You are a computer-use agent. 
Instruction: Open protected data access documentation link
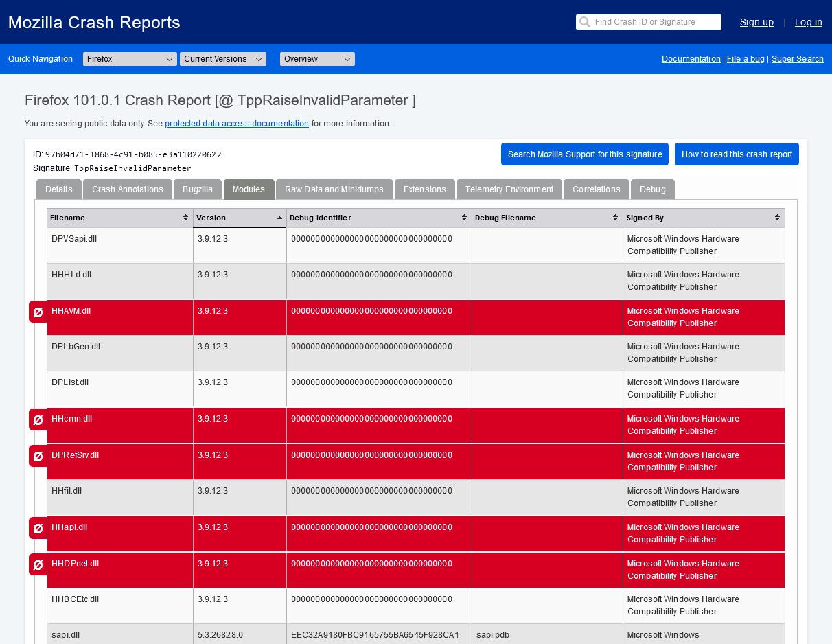[237, 124]
